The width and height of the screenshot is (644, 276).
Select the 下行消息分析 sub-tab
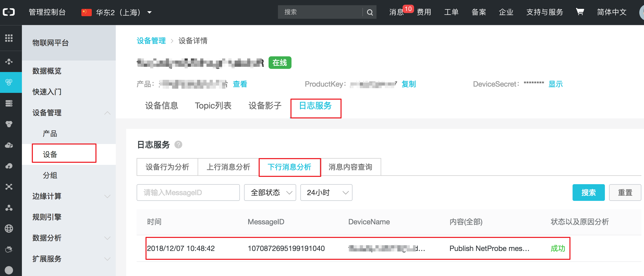pos(289,167)
